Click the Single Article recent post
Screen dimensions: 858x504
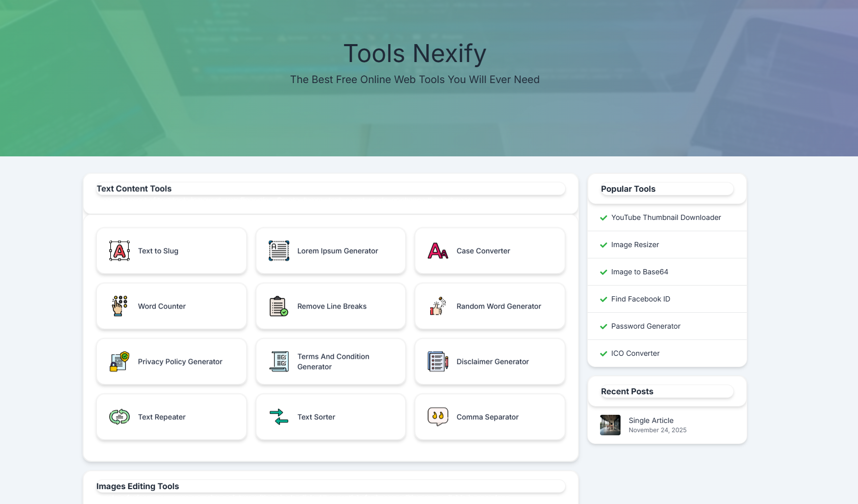pyautogui.click(x=651, y=420)
